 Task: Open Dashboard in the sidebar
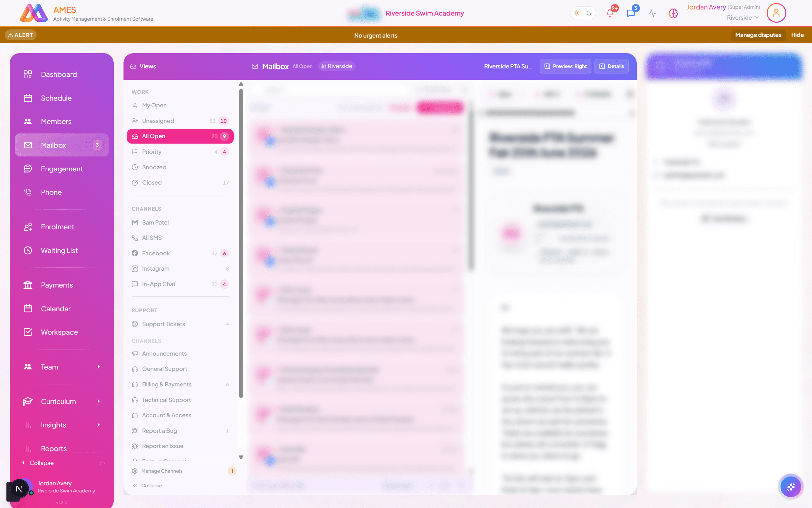pyautogui.click(x=62, y=75)
